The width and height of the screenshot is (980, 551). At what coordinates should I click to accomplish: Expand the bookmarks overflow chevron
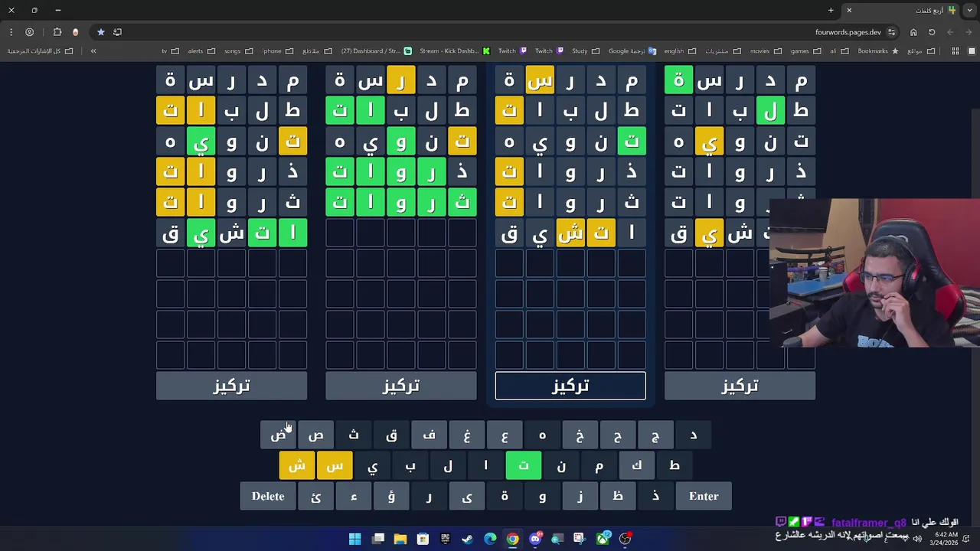pyautogui.click(x=93, y=51)
